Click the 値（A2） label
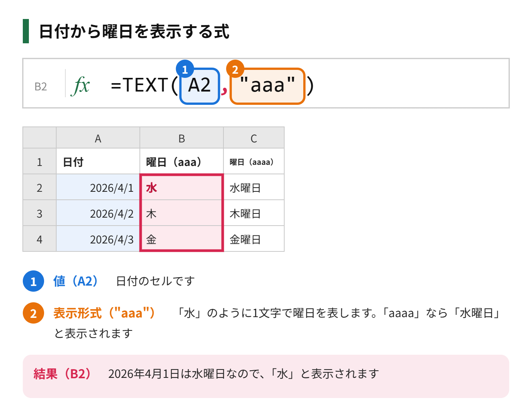 click(x=76, y=281)
